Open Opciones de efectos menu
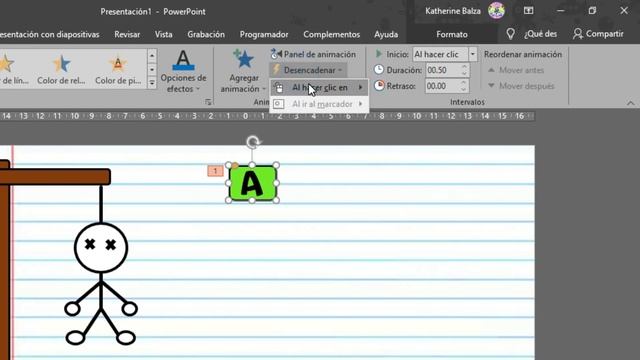 point(183,71)
